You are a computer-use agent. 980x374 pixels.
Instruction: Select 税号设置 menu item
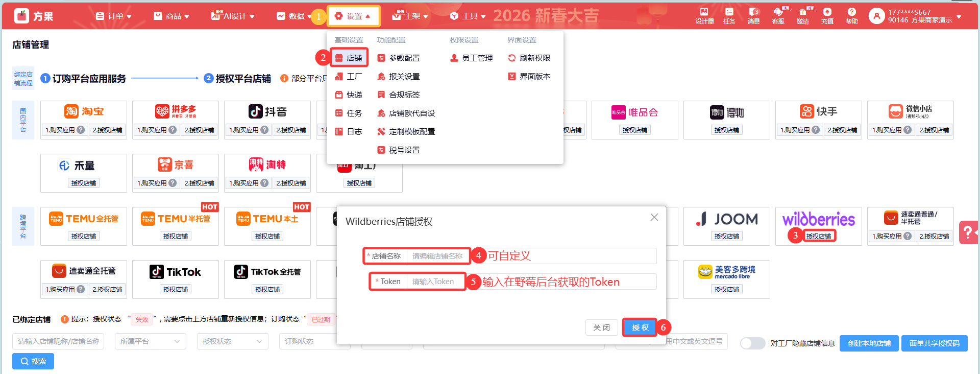coord(399,150)
